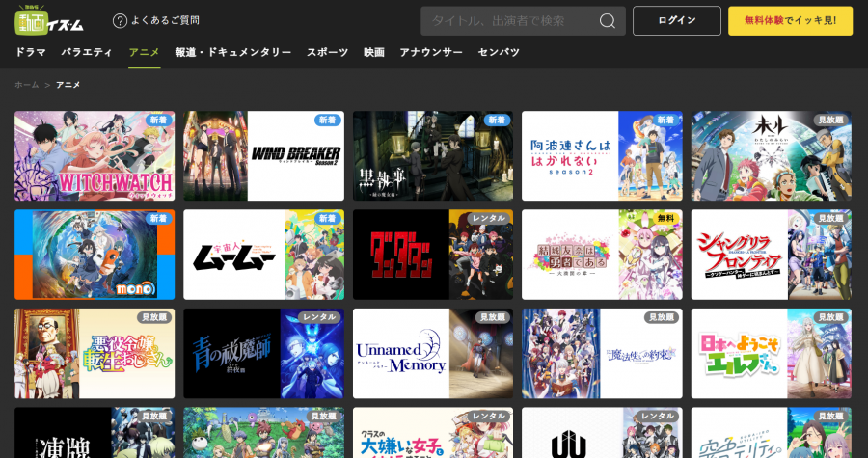
Task: Click the ログイン button
Action: 676,21
